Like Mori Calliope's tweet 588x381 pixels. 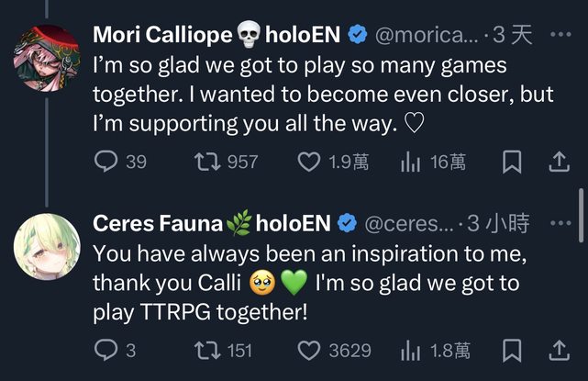(309, 162)
